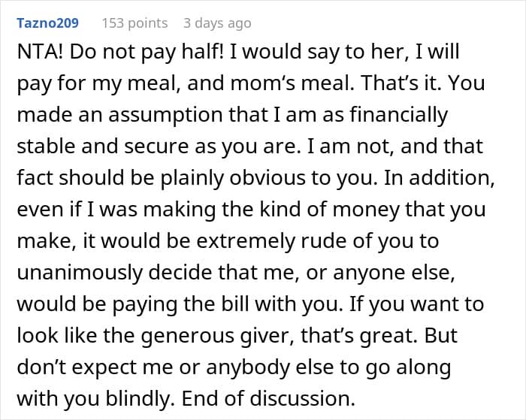526x420 pixels.
Task: Click the line beginning would be paying the bill
Action: click(x=250, y=304)
